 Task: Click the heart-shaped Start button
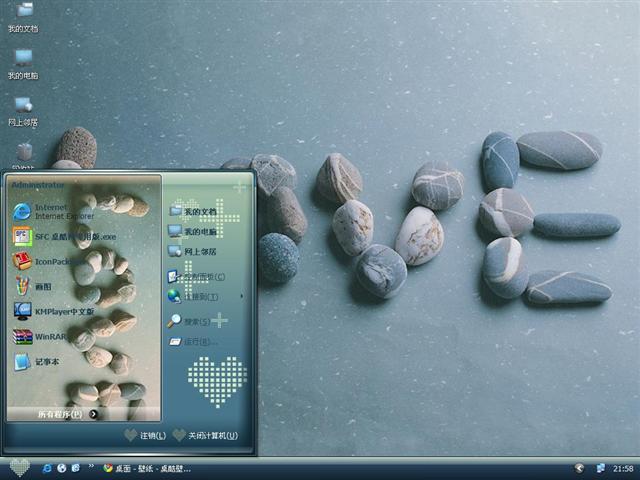[19, 468]
